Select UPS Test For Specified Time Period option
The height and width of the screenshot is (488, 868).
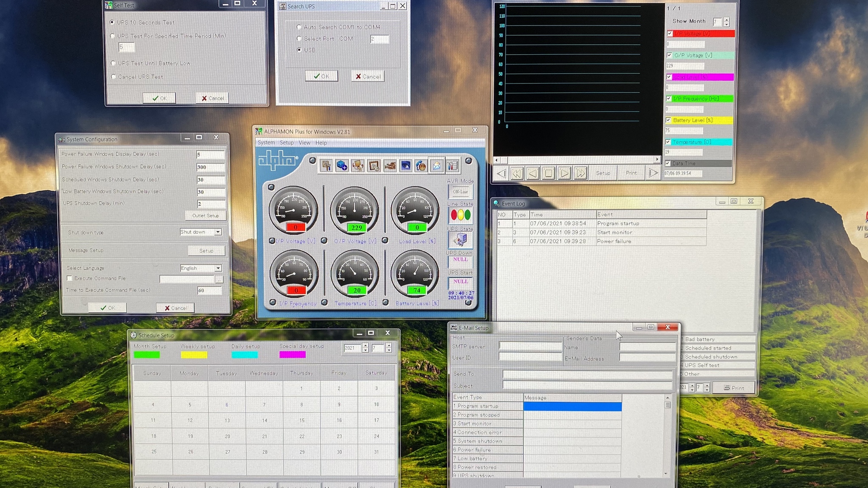coord(112,36)
